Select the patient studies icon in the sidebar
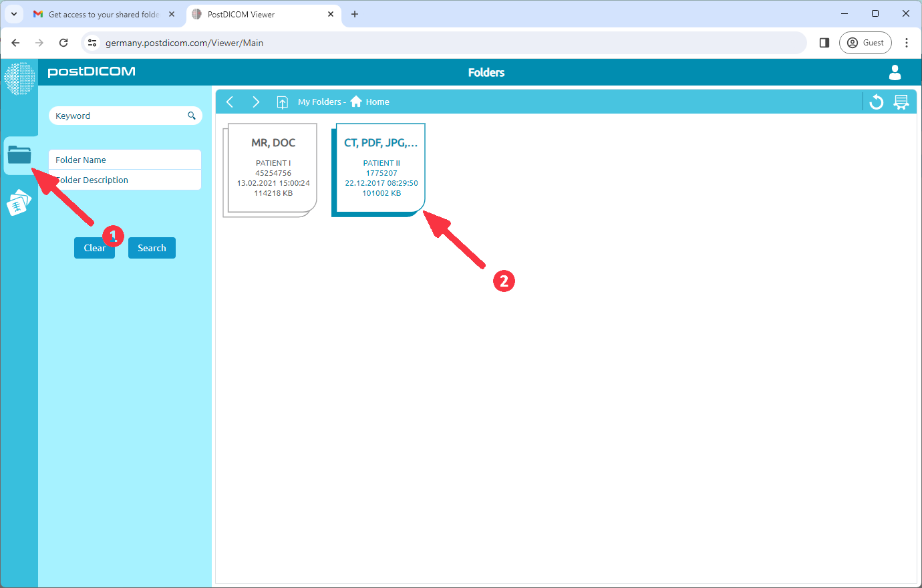 click(x=19, y=202)
